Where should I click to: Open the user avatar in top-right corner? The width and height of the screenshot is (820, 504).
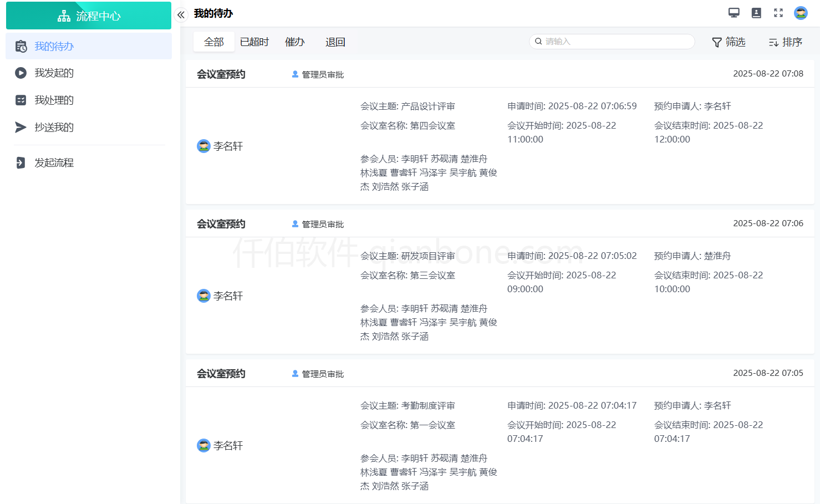801,13
